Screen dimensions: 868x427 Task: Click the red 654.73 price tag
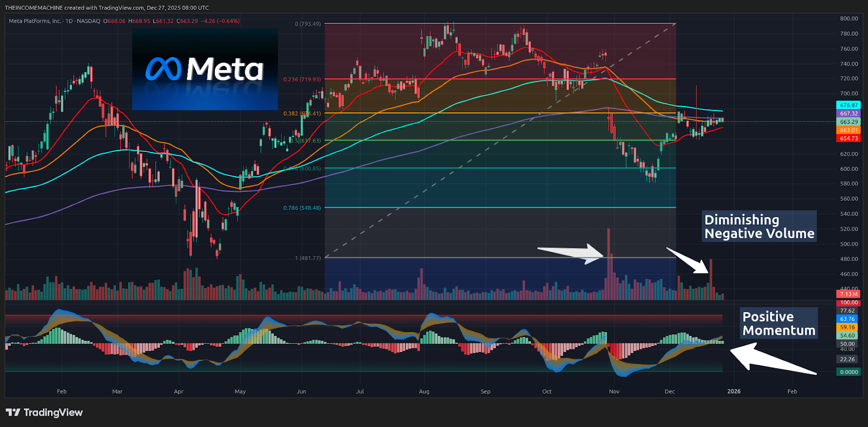849,138
